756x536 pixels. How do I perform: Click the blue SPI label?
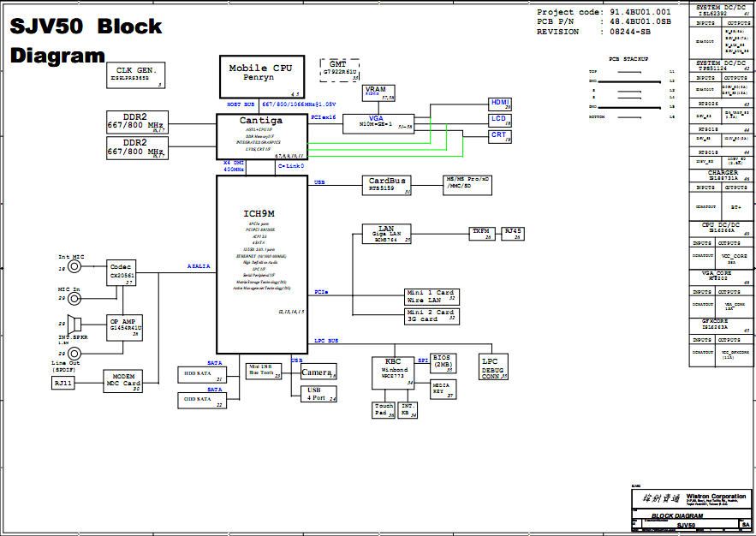click(423, 360)
